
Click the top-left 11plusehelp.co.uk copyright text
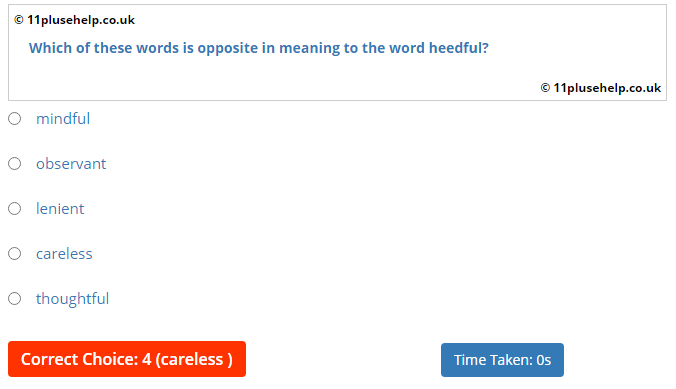tap(75, 20)
